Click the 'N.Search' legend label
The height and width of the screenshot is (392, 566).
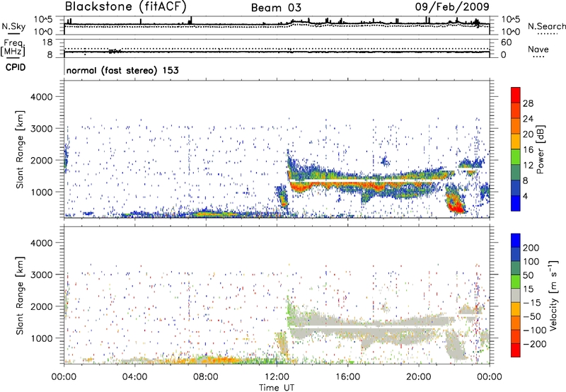(x=546, y=26)
